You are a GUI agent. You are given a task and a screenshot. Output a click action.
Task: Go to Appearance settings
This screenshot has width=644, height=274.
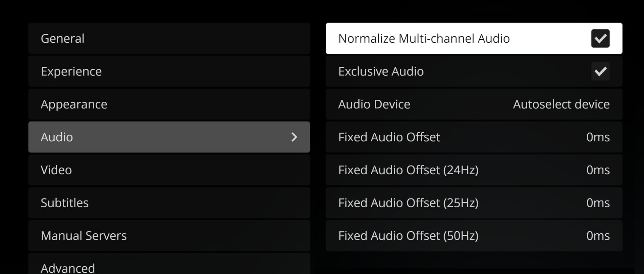(169, 104)
